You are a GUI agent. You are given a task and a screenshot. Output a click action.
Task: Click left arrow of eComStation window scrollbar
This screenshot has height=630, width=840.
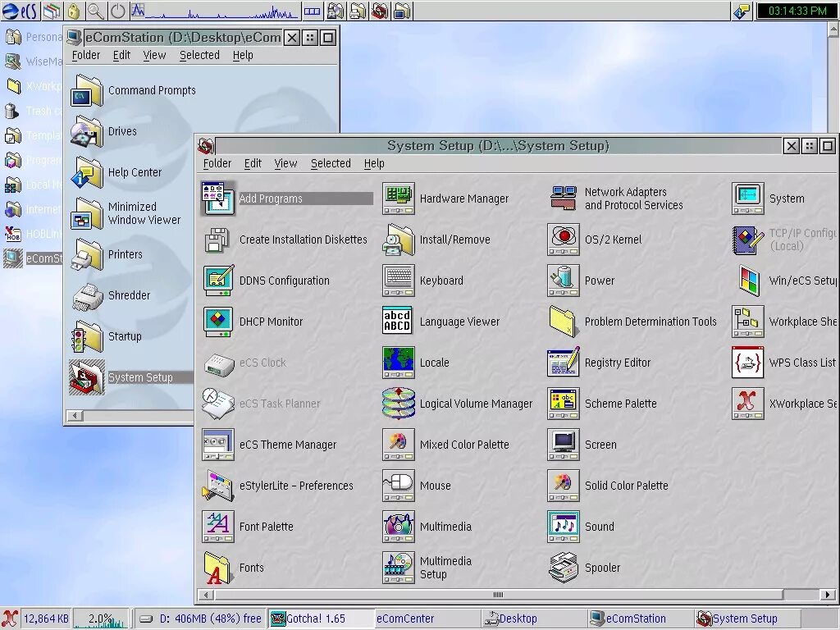(75, 415)
